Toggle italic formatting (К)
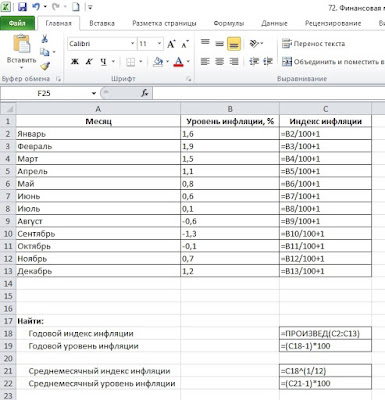 click(89, 62)
